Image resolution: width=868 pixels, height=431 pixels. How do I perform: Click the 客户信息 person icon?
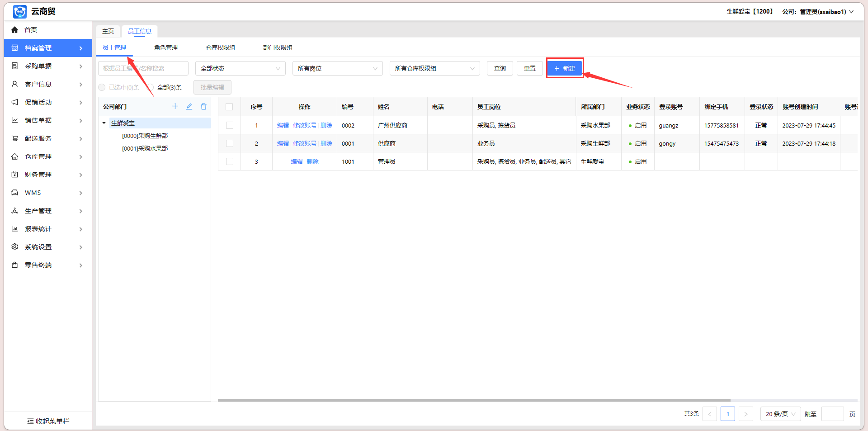(x=15, y=84)
